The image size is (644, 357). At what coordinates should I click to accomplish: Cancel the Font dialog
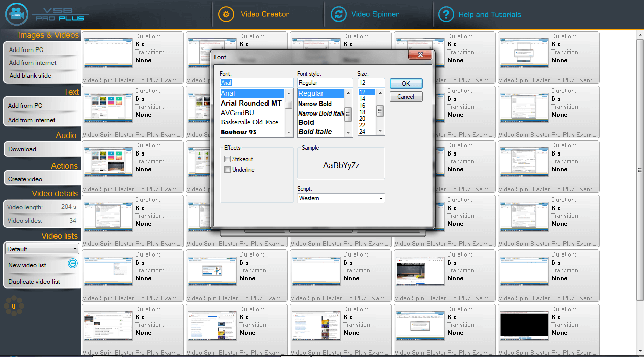pos(406,97)
